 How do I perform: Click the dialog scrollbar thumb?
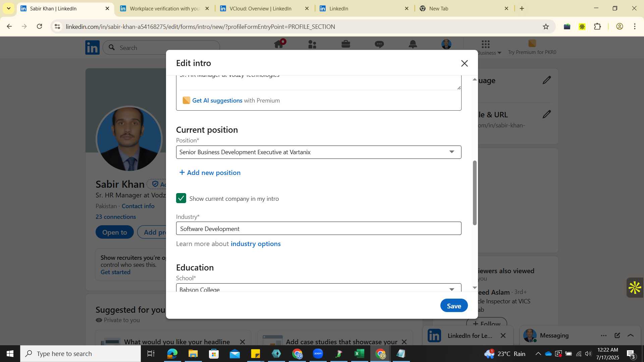coord(475,193)
